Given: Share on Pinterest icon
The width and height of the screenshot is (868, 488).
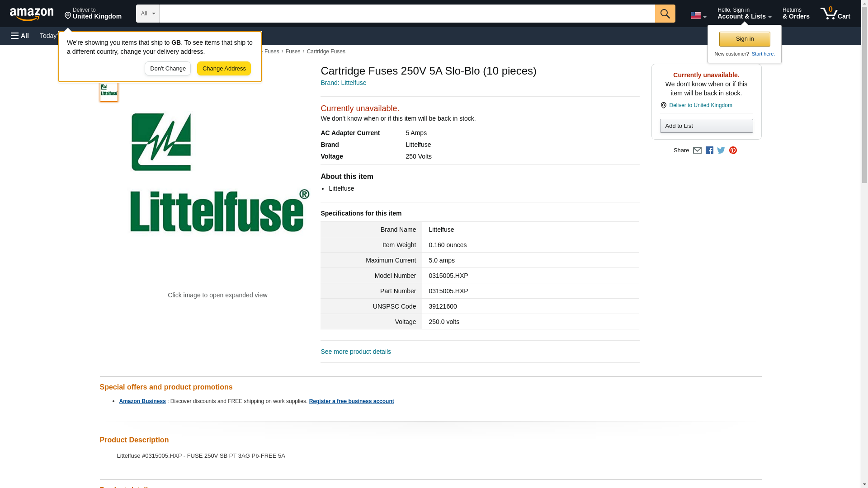Looking at the screenshot, I should coord(733,150).
